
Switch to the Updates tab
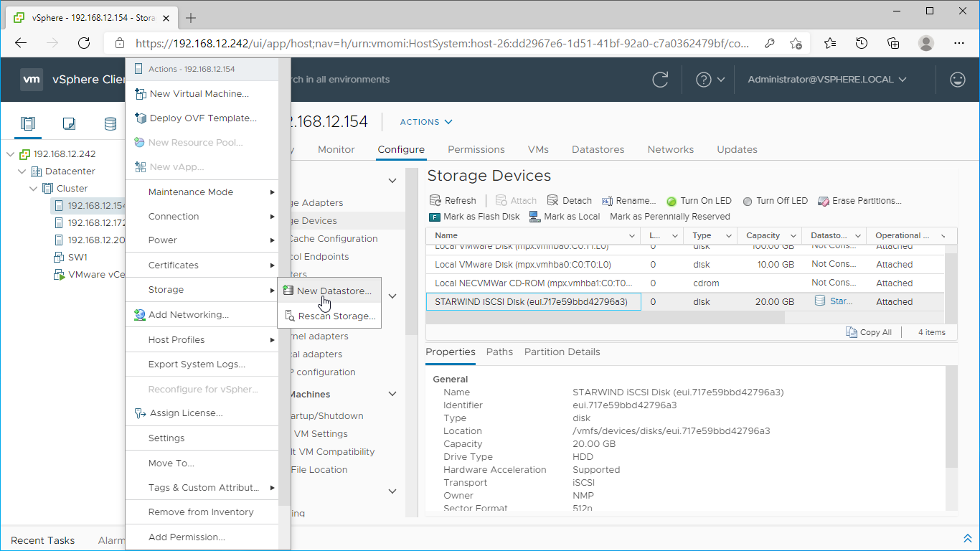[738, 149]
